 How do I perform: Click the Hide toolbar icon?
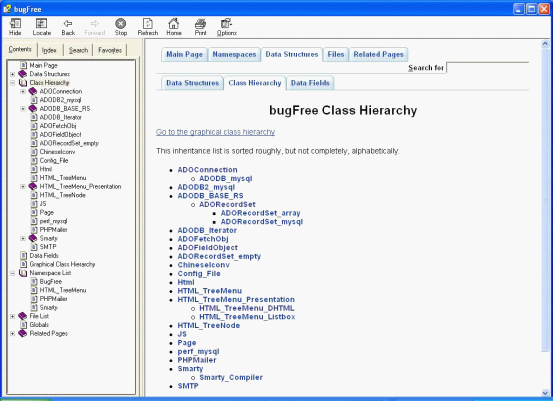coord(15,24)
